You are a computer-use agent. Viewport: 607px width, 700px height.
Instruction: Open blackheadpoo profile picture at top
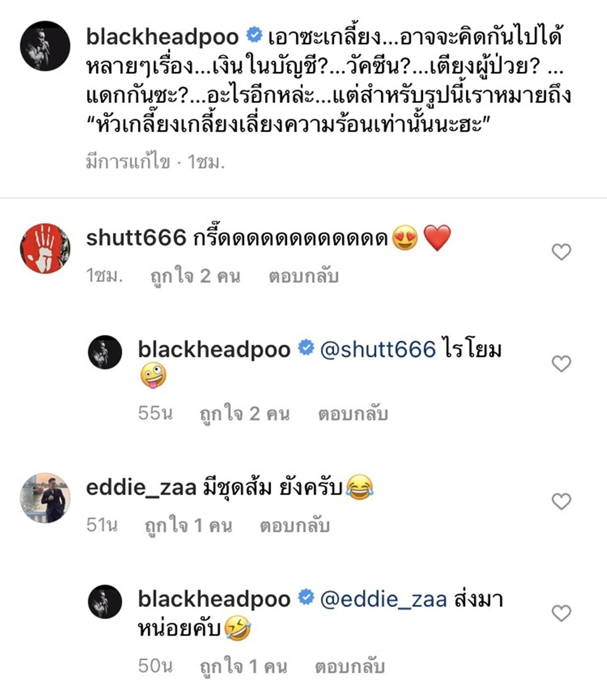pos(45,46)
